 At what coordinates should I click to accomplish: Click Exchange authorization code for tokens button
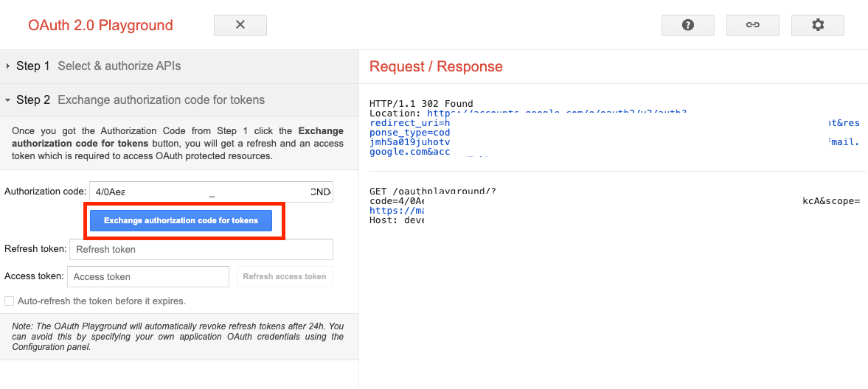pyautogui.click(x=181, y=220)
